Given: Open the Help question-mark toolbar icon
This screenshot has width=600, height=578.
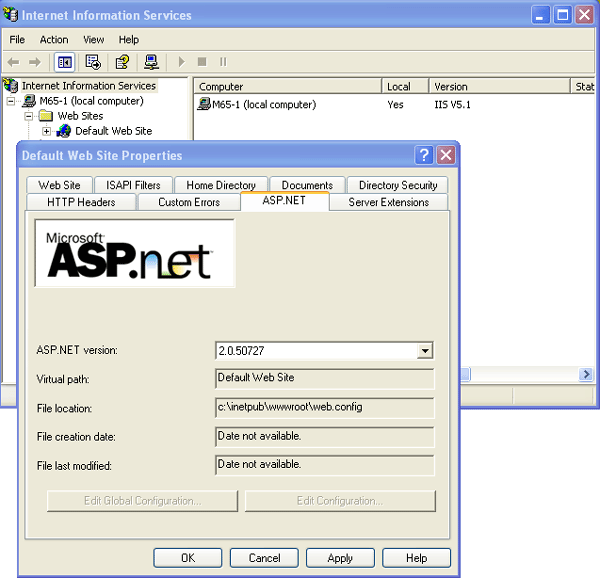Looking at the screenshot, I should click(x=122, y=62).
